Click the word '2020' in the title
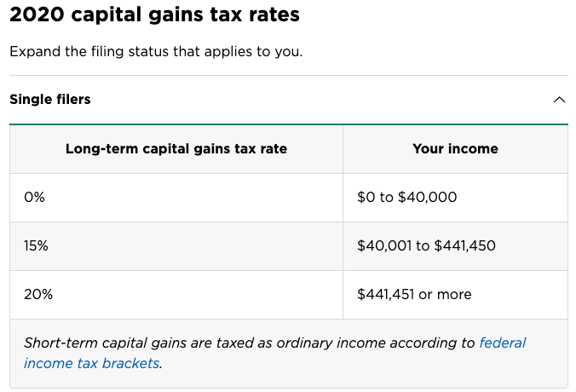Screen dimensions: 576x392 click(x=37, y=15)
